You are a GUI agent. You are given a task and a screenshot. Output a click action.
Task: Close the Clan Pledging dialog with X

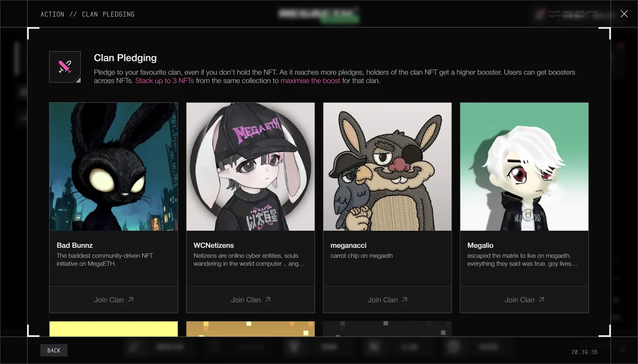pos(624,14)
